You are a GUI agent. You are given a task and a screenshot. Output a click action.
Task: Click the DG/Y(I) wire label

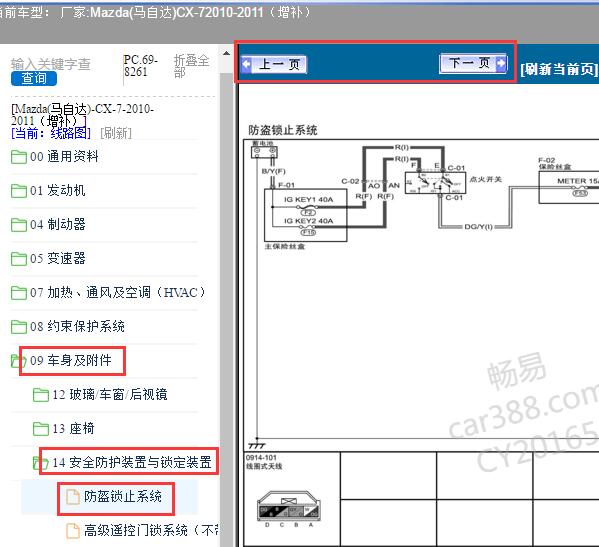[x=478, y=227]
